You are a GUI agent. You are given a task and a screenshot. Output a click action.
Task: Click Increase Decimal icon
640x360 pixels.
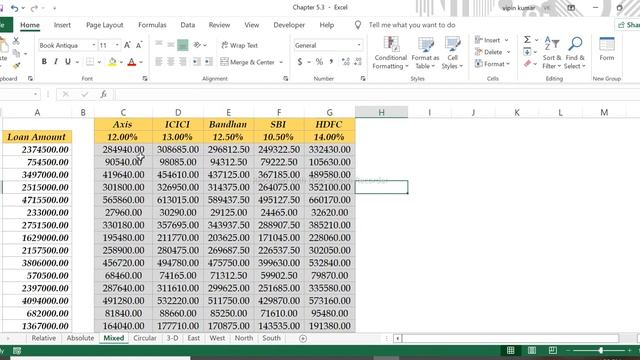(x=346, y=62)
